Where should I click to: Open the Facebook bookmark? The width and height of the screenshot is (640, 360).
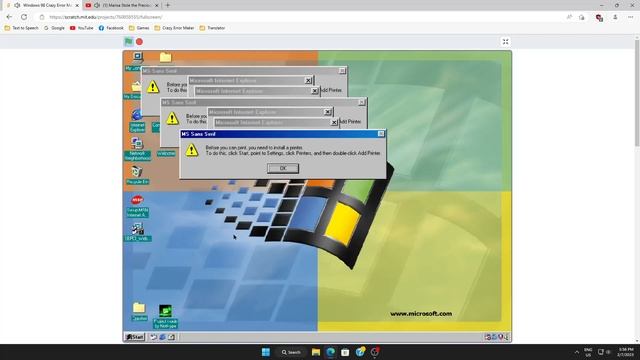click(111, 28)
